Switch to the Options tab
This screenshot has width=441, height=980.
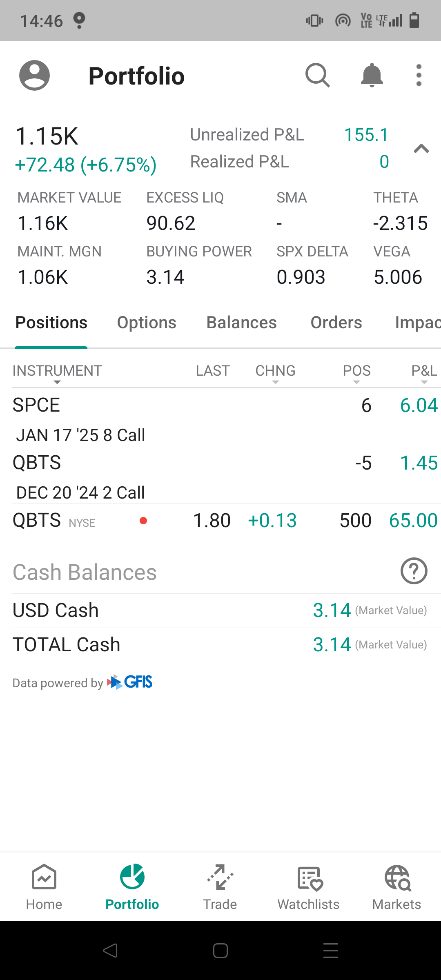point(147,323)
